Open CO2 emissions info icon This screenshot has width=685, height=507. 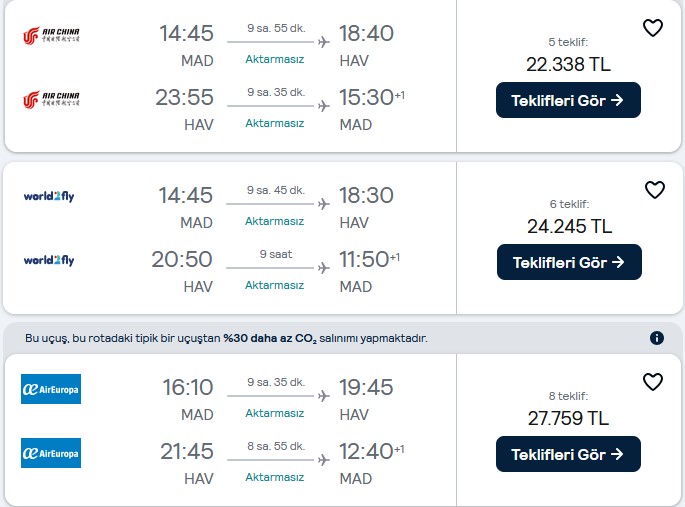pos(657,338)
